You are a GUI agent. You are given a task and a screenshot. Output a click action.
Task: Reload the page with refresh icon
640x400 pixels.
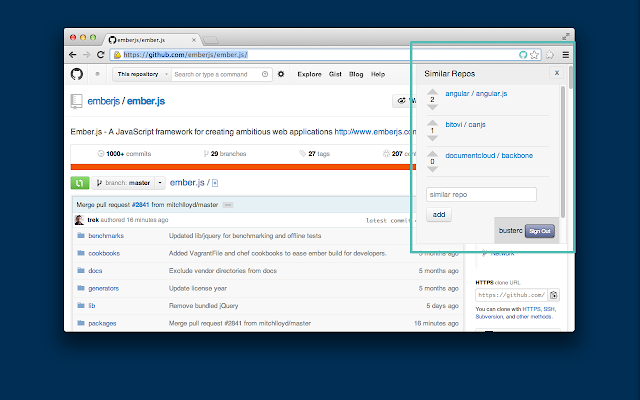pos(100,55)
